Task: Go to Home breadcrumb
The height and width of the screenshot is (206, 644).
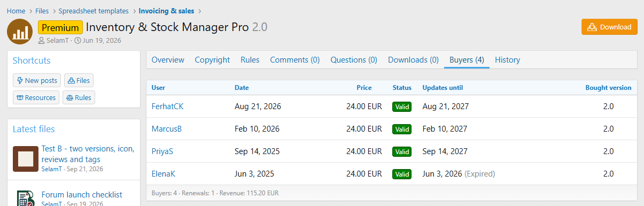Action: tap(16, 11)
